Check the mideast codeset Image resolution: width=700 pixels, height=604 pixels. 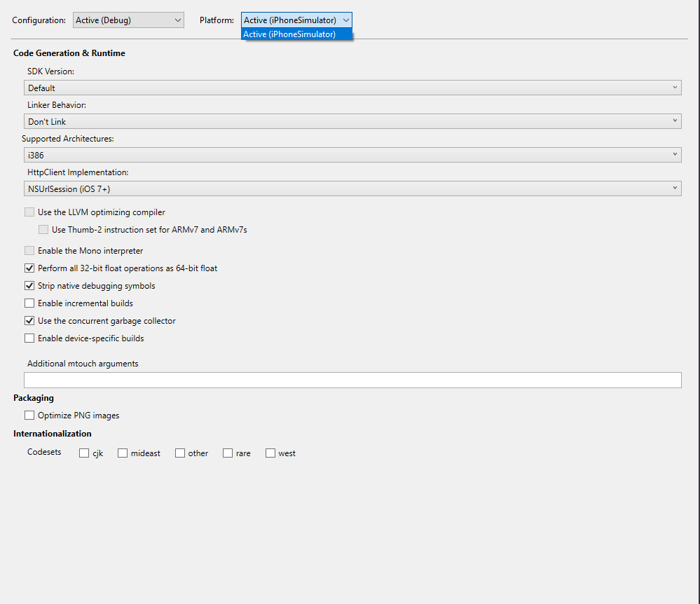pos(123,453)
